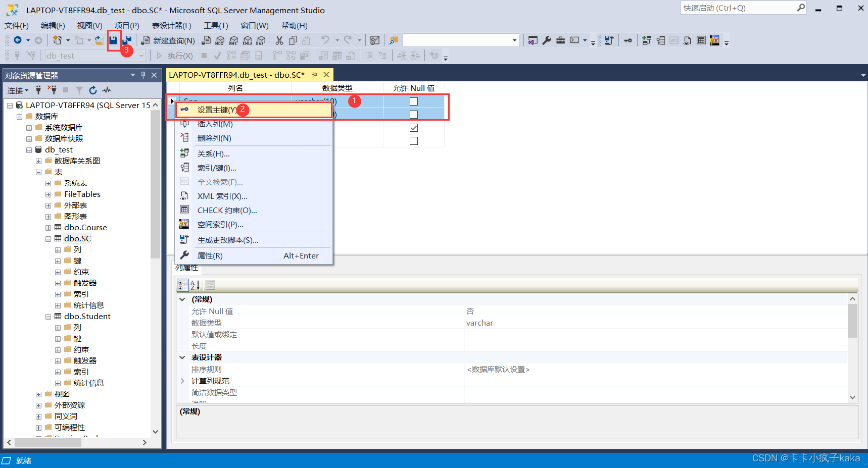This screenshot has width=868, height=468.
Task: Show column properties by category
Action: [183, 285]
